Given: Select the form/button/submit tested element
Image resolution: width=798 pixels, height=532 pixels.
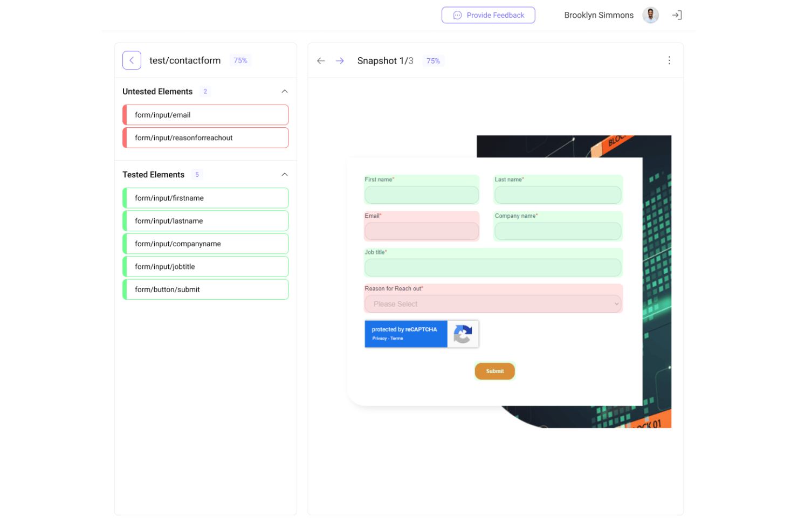Looking at the screenshot, I should click(205, 289).
